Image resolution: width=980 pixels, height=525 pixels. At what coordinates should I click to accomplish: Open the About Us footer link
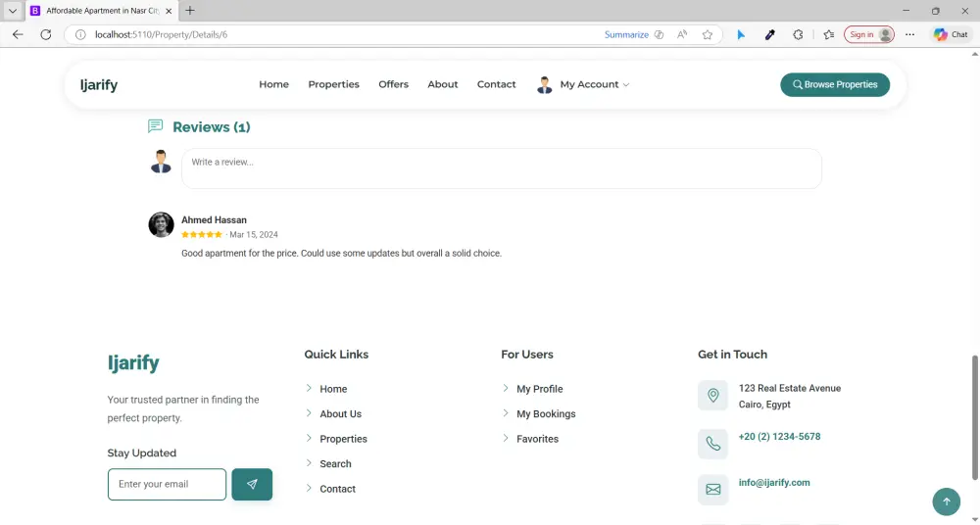[x=341, y=413]
